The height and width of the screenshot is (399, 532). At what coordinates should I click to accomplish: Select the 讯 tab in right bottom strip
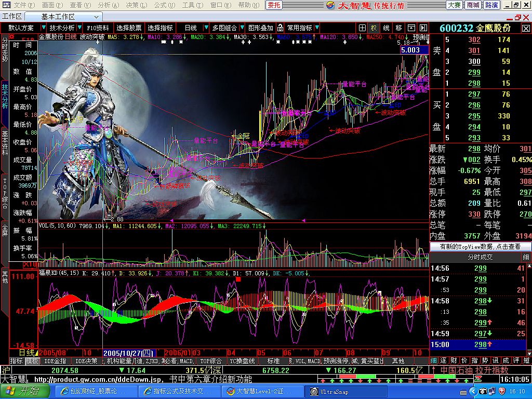tap(495, 361)
